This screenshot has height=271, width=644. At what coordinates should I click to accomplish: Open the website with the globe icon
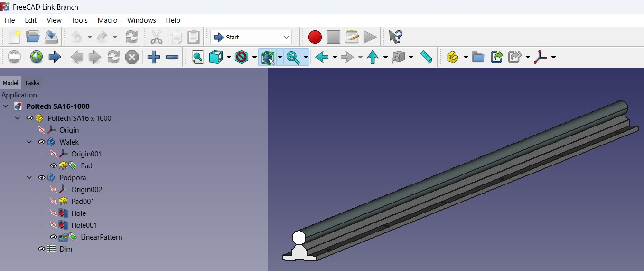pos(37,58)
